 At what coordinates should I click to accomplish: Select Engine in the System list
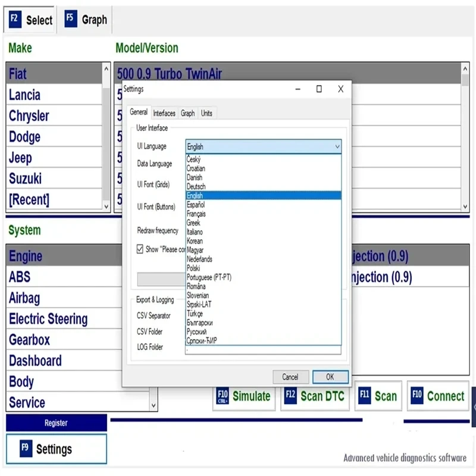(64, 256)
